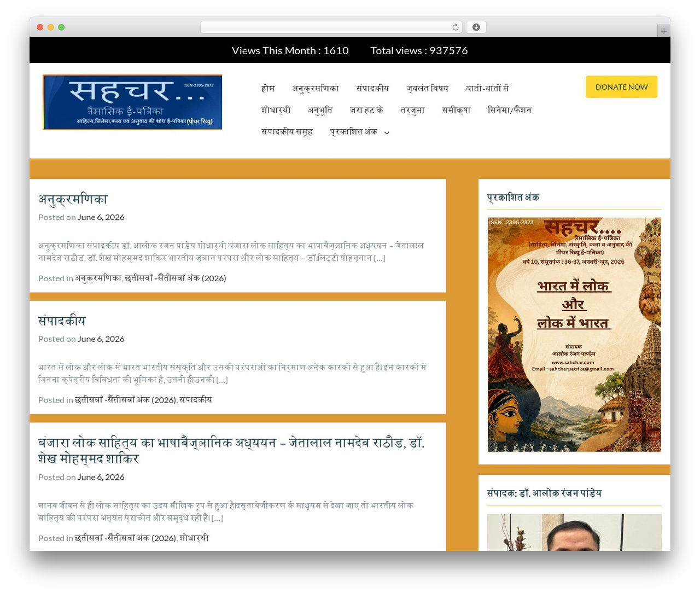Open the magazine cover image in sidebar
700x593 pixels.
[x=574, y=335]
